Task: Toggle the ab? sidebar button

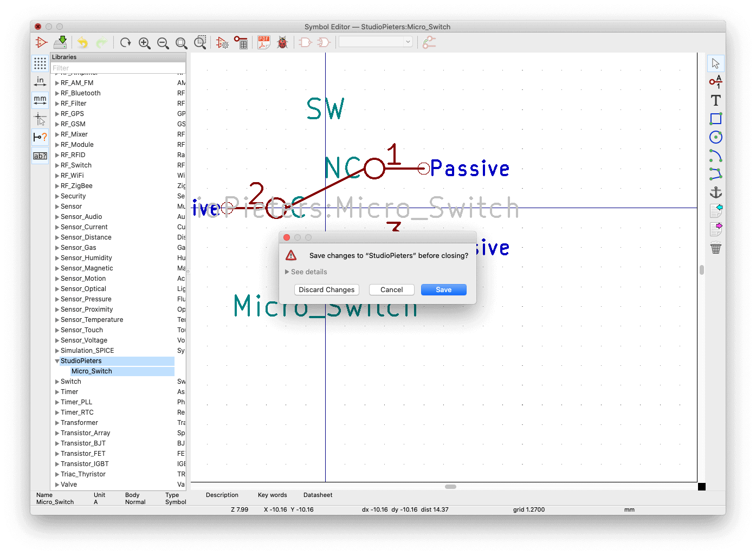Action: 40,156
